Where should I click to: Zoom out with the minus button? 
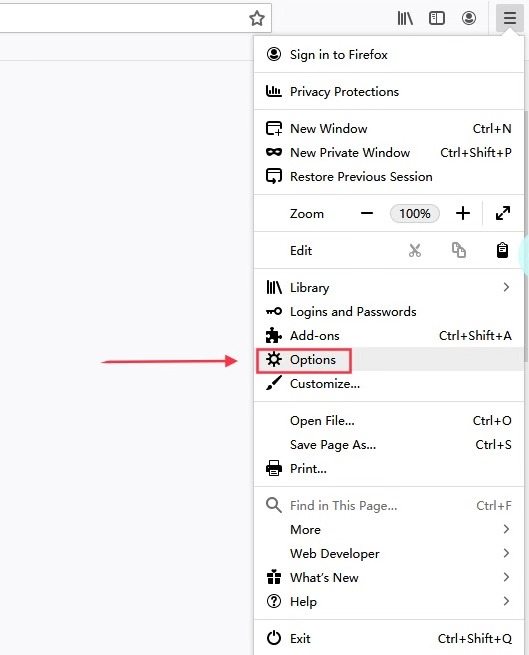367,213
